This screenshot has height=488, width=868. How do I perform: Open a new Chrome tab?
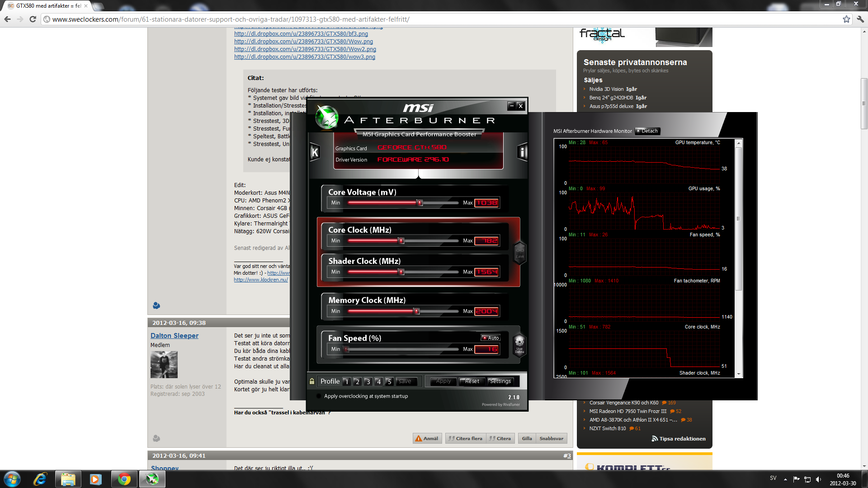pyautogui.click(x=98, y=6)
